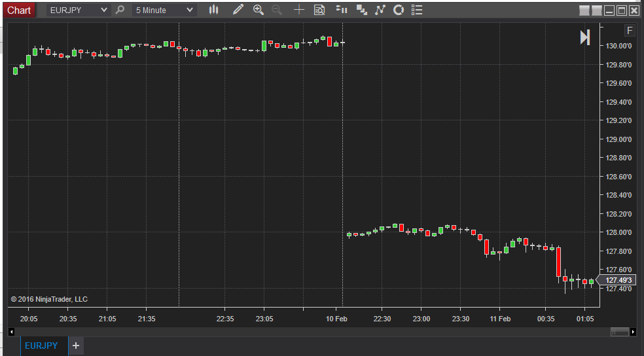Activate the zoom in magnifier tool
Screen dimensions: 644x356
point(259,10)
